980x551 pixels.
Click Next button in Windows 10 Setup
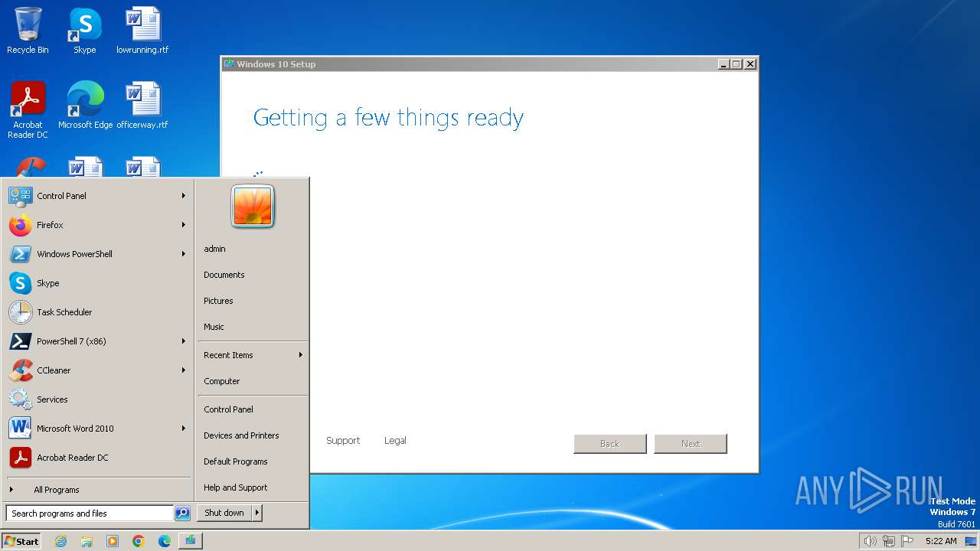(691, 444)
